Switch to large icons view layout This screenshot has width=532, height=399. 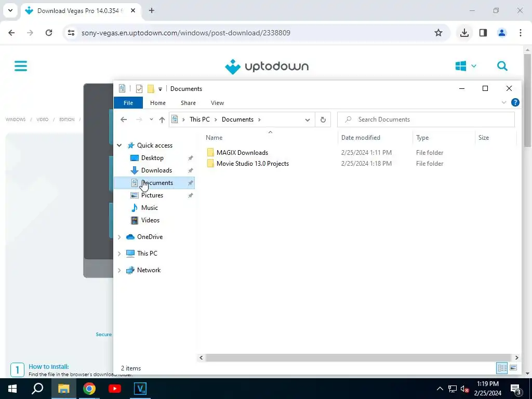coord(513,368)
